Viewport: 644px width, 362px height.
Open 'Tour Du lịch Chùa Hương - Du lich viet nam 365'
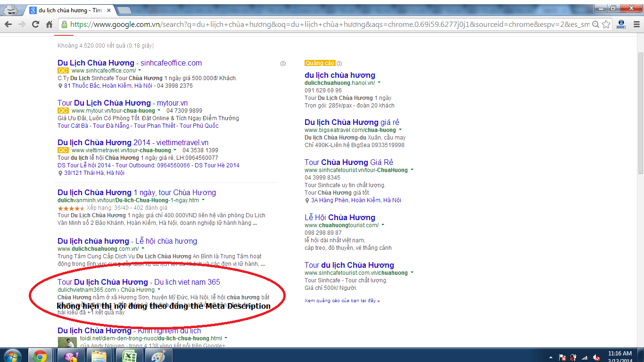click(x=139, y=282)
